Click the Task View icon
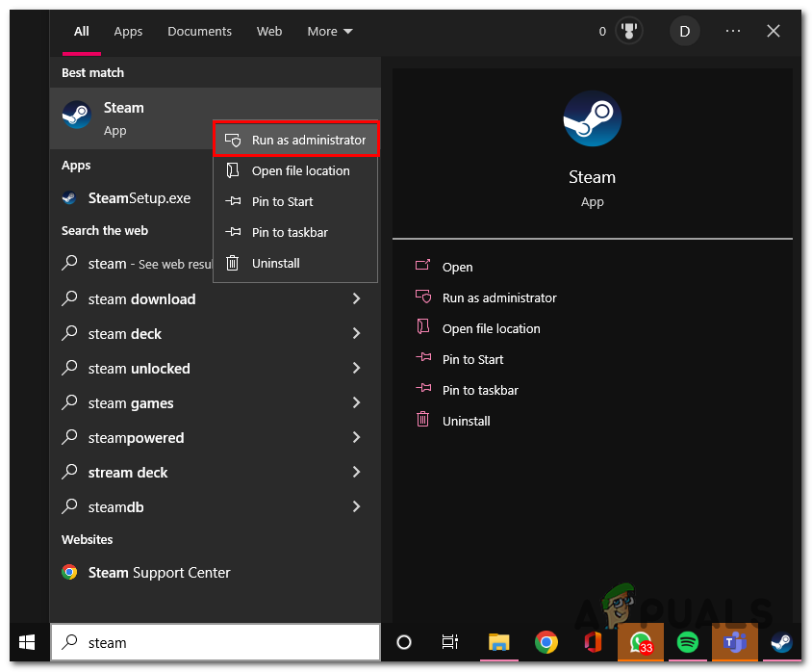Viewport: 812px width, 672px height. [x=449, y=642]
